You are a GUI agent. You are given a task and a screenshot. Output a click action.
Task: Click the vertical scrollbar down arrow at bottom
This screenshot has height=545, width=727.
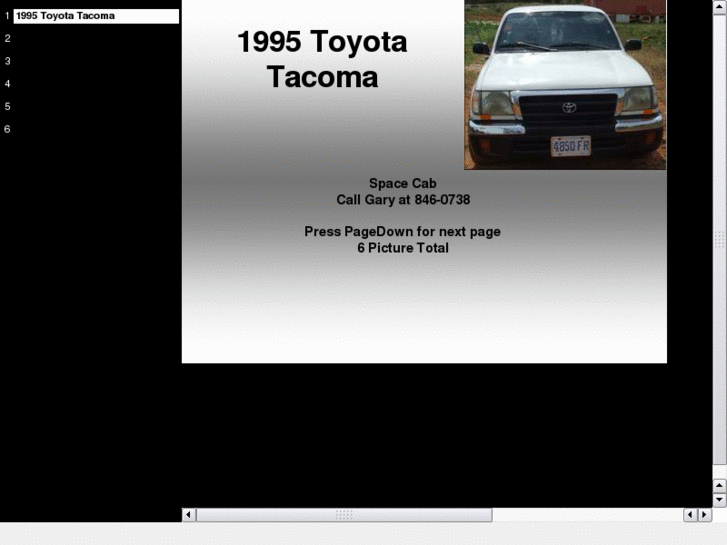click(720, 500)
